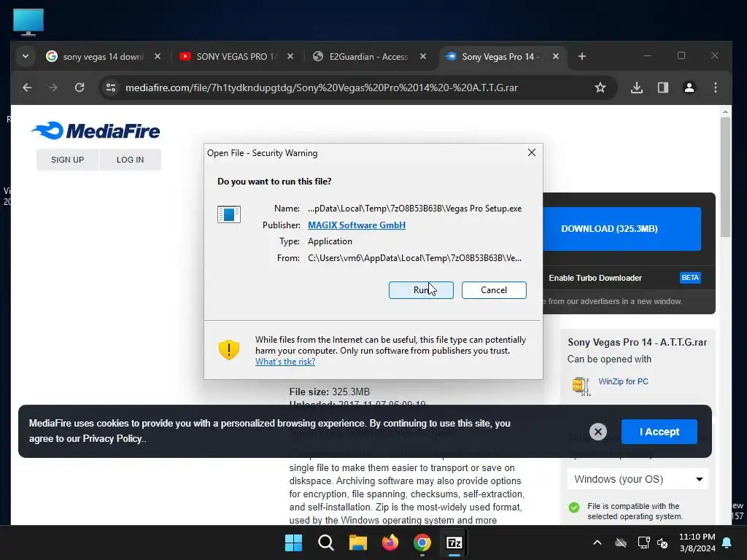Go back in the browser
The image size is (747, 560).
click(x=27, y=87)
